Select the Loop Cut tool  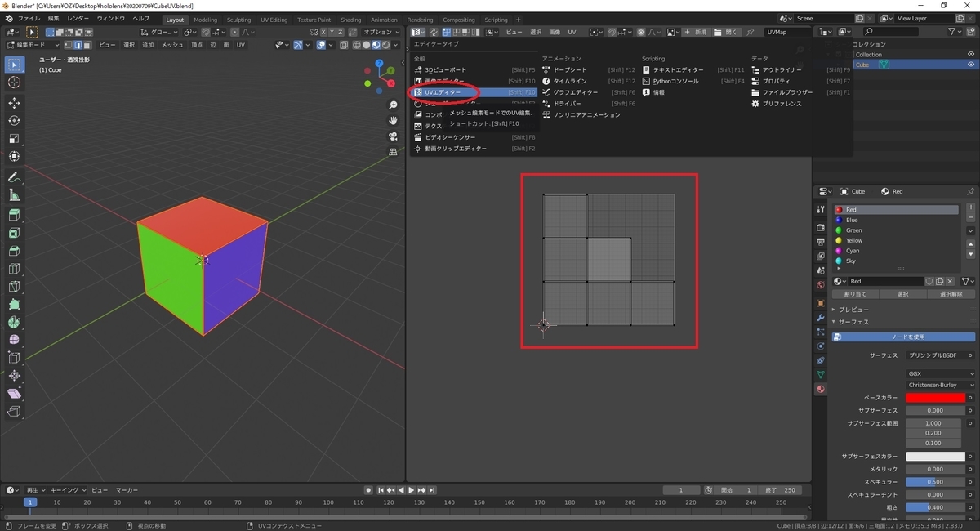click(x=15, y=269)
